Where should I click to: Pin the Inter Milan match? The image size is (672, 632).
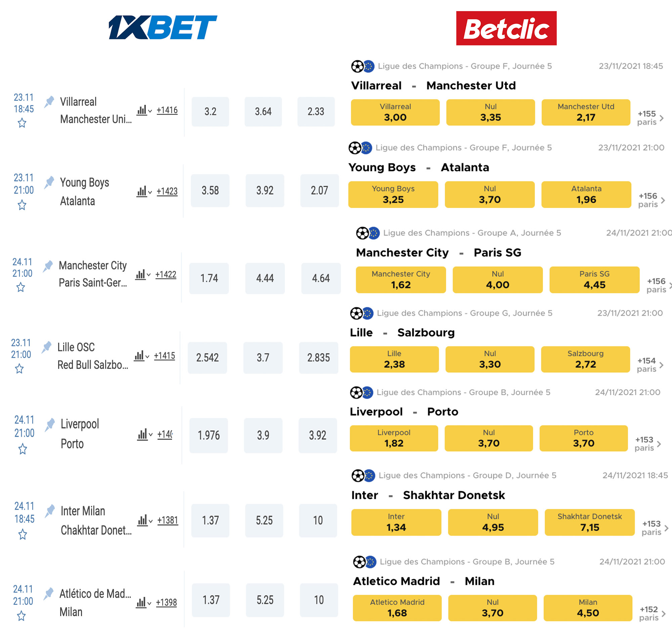50,511
